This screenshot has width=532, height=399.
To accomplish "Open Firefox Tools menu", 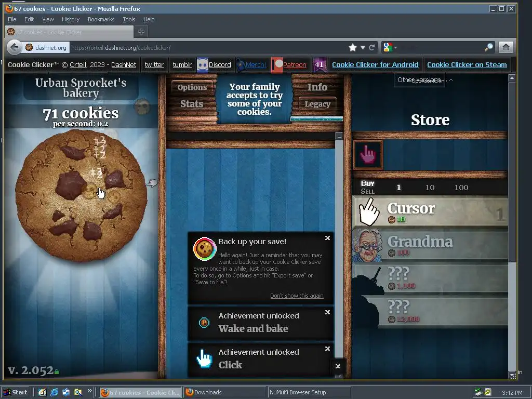I will 129,19.
